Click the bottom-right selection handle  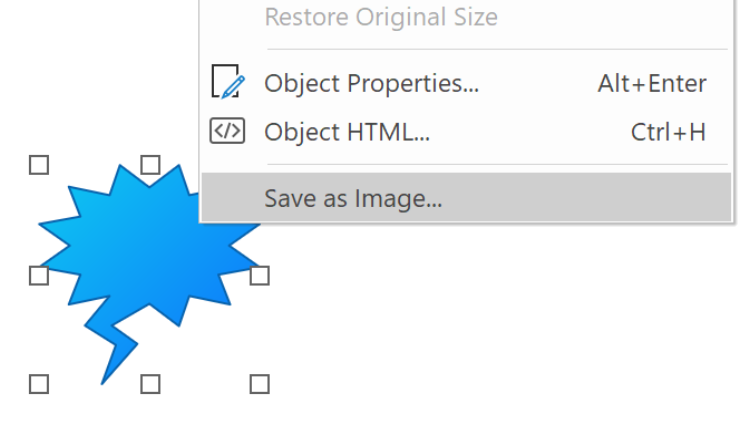coord(260,384)
